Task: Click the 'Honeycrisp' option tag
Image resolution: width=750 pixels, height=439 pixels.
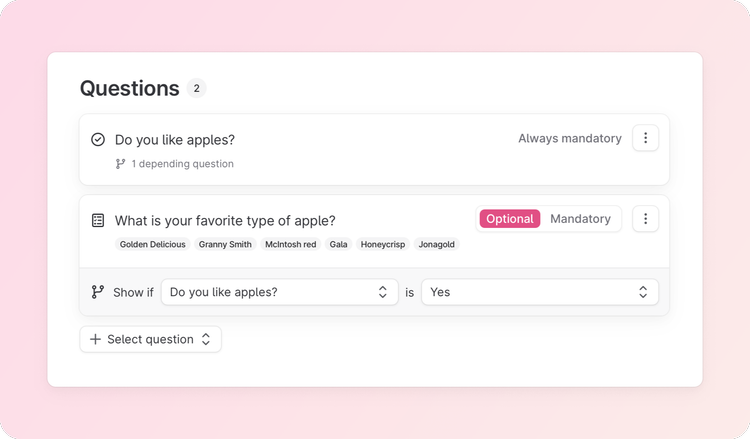Action: pos(383,244)
